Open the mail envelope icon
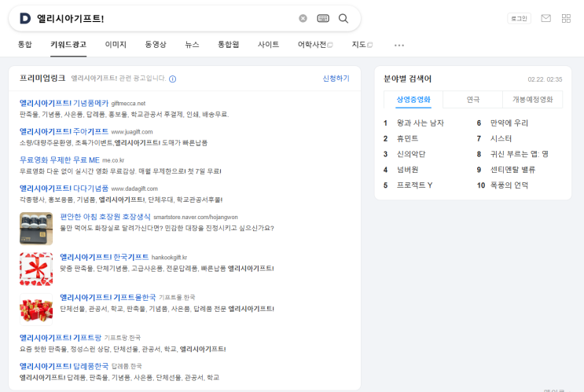 (546, 18)
